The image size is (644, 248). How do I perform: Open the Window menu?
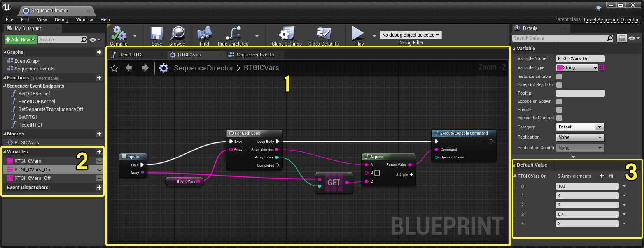tap(84, 19)
